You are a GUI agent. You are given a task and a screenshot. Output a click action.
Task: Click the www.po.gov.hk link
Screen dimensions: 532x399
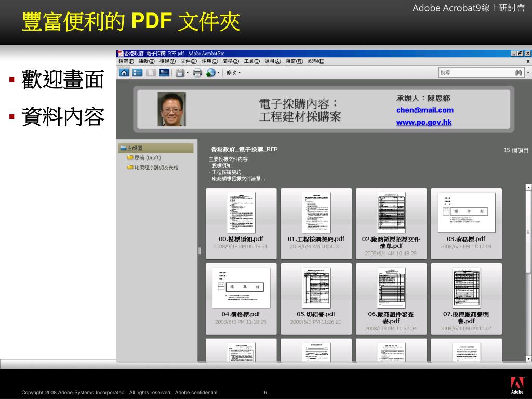tap(424, 122)
